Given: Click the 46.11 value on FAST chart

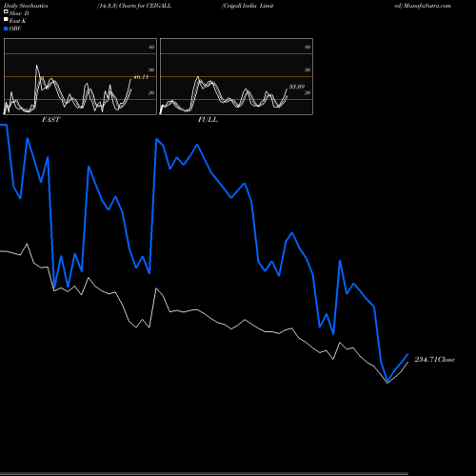Looking at the screenshot, I should point(141,77).
